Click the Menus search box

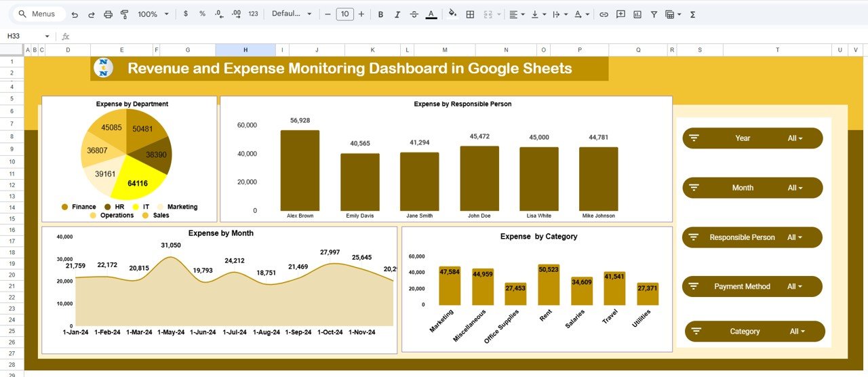(x=39, y=14)
